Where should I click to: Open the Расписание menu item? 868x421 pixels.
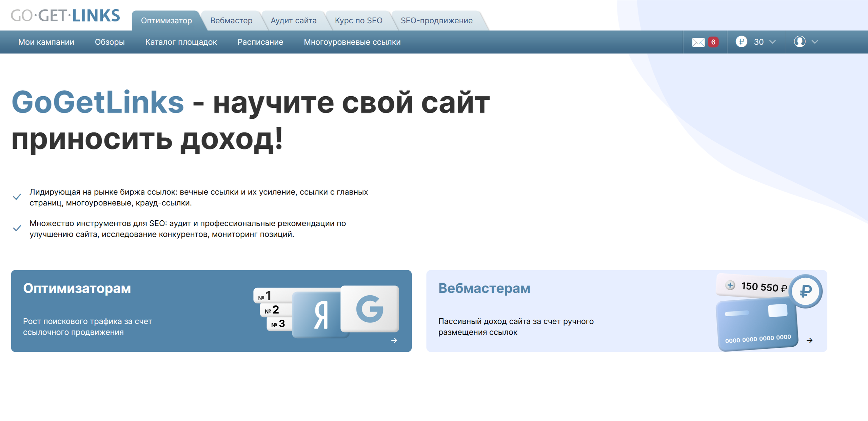[260, 42]
